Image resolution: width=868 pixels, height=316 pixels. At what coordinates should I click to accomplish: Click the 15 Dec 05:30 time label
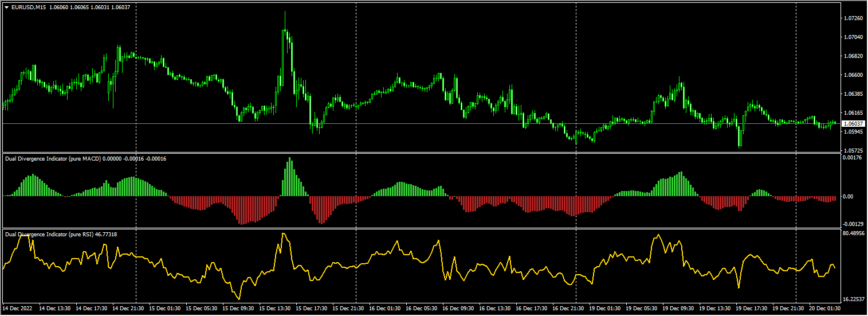tap(202, 308)
